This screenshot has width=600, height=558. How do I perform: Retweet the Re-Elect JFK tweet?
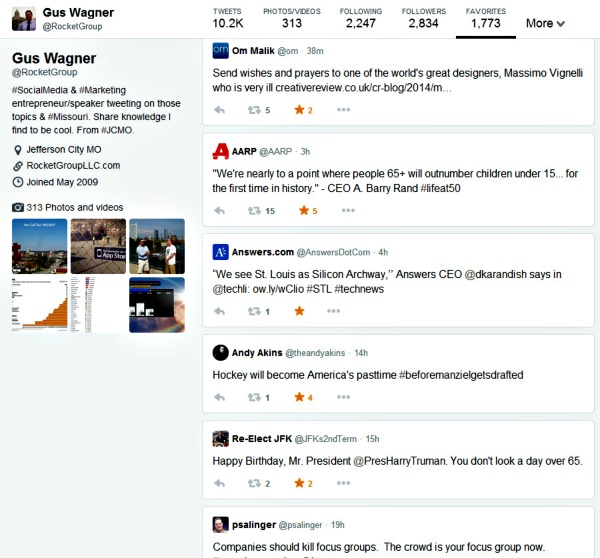coord(254,483)
